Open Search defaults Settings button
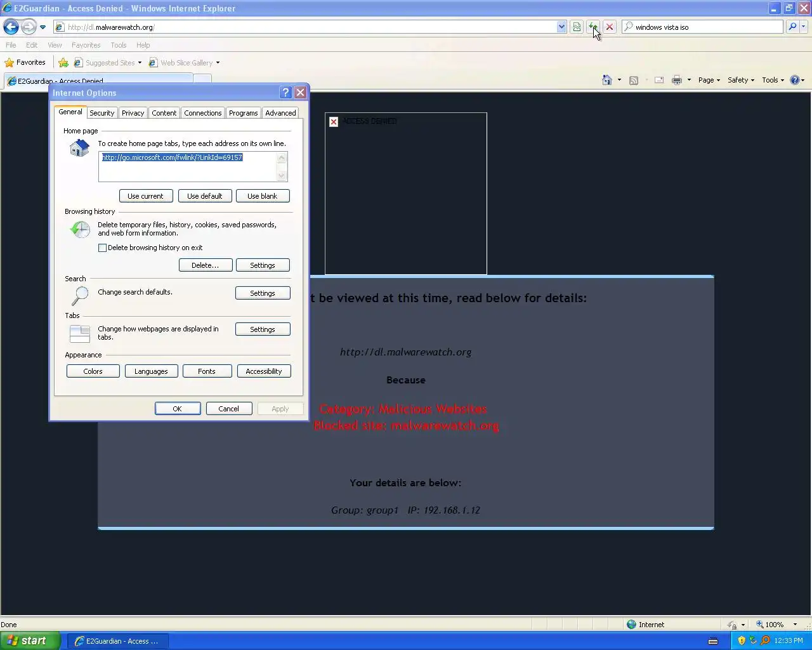The image size is (812, 650). tap(263, 293)
